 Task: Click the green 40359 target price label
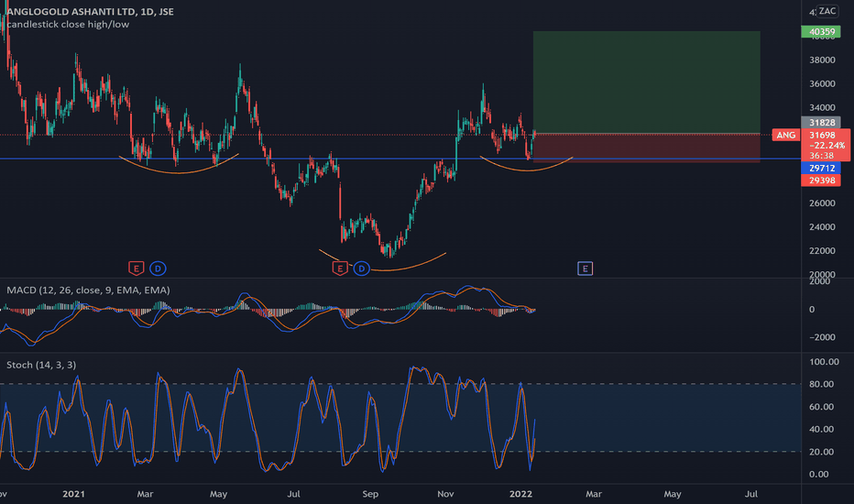click(x=821, y=31)
